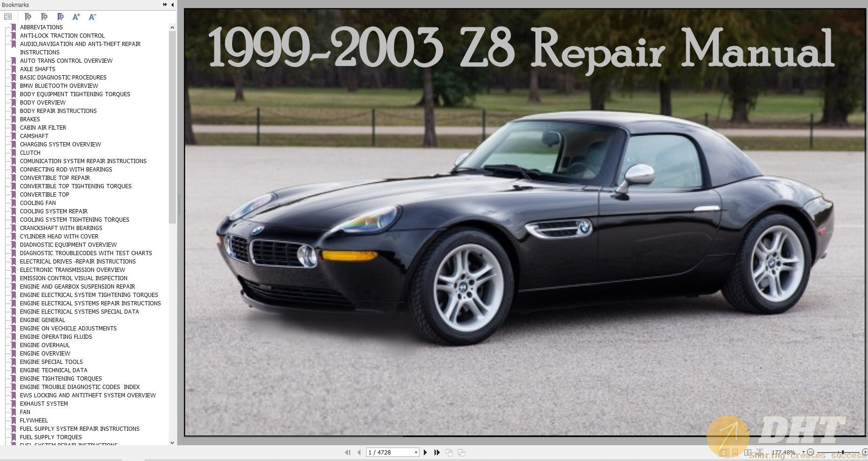
Task: Go to AXLE SHAFTS bookmark
Action: point(37,69)
